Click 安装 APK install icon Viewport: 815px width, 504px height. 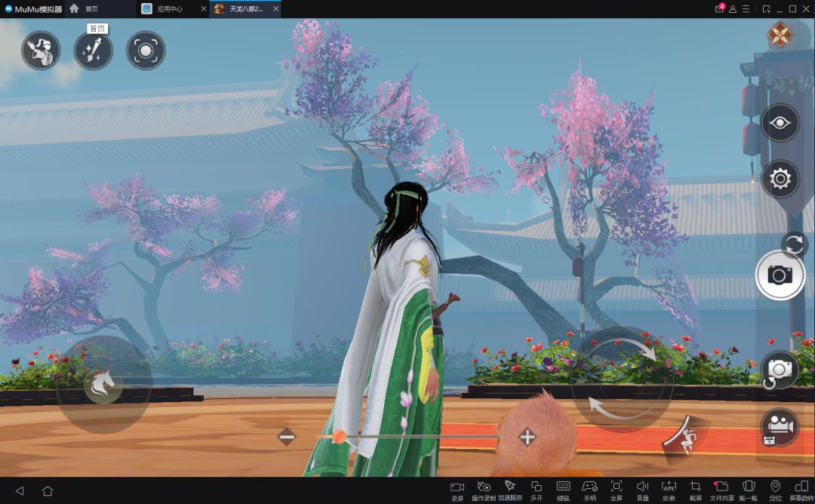(x=669, y=490)
